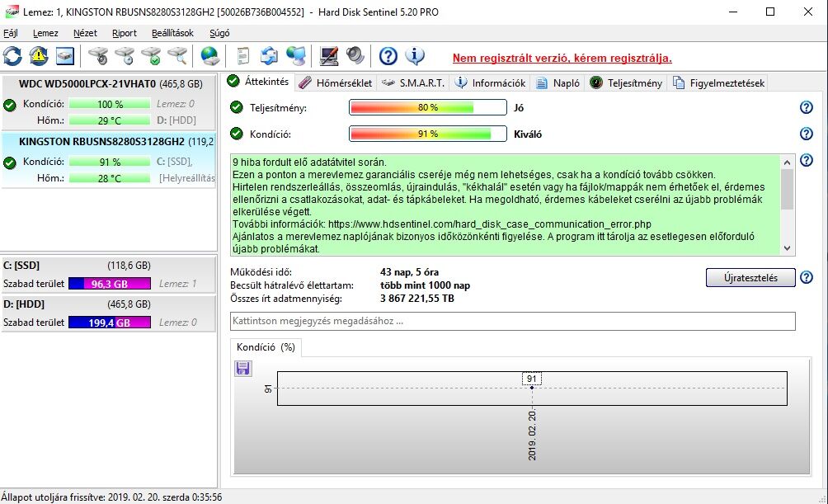Open the Beállítások menu

172,33
